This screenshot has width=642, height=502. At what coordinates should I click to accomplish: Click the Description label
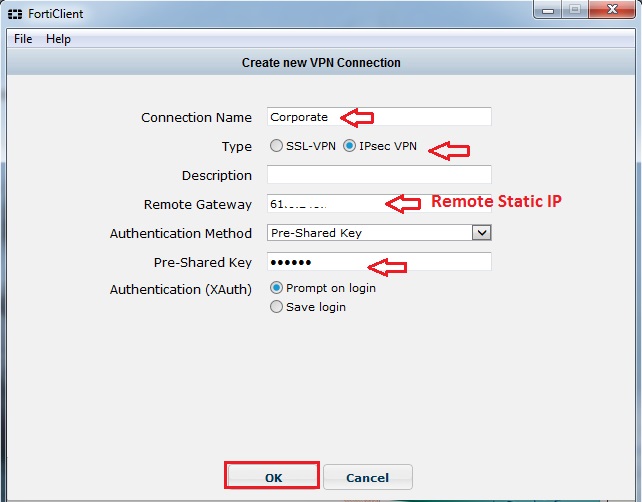217,176
